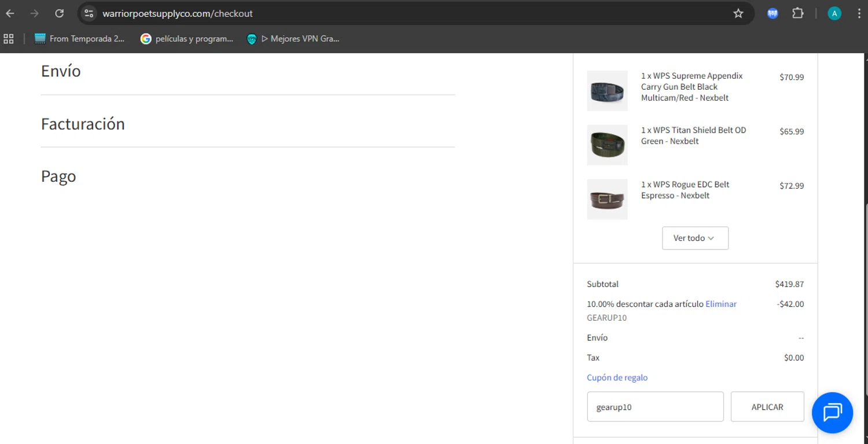Open 'From Temporada 2...' bookmark

[x=80, y=39]
